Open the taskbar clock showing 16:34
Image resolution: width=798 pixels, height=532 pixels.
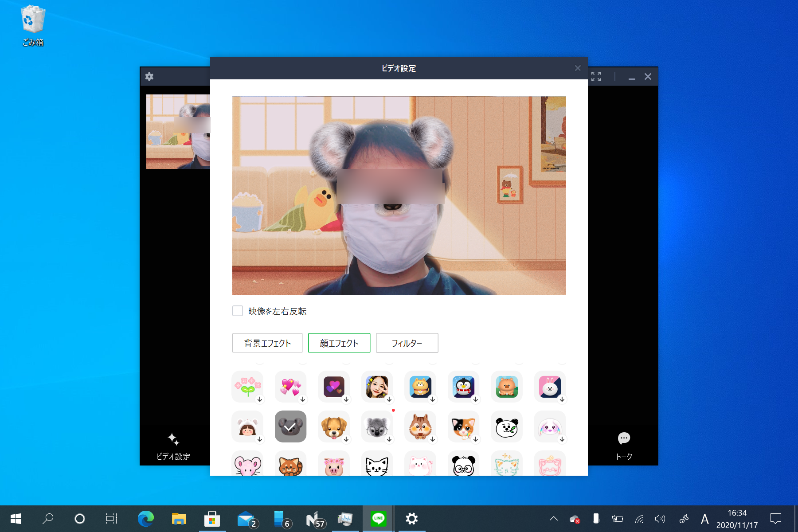click(737, 519)
